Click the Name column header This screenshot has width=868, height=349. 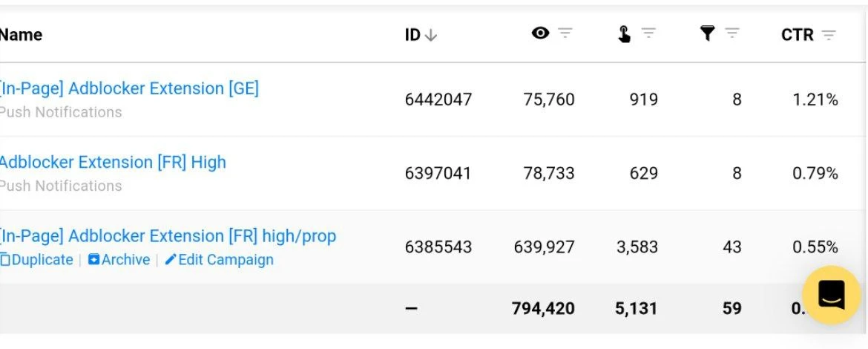click(21, 35)
